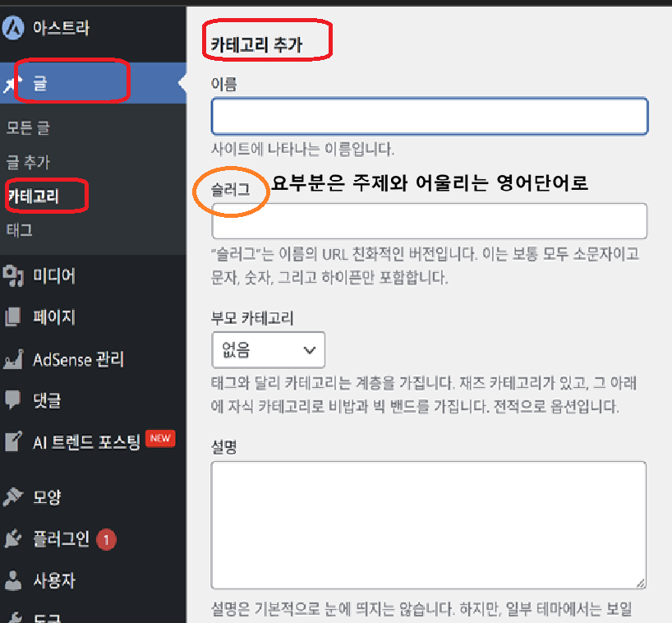
Task: Click the 플러그인 plug icon
Action: pyautogui.click(x=13, y=539)
